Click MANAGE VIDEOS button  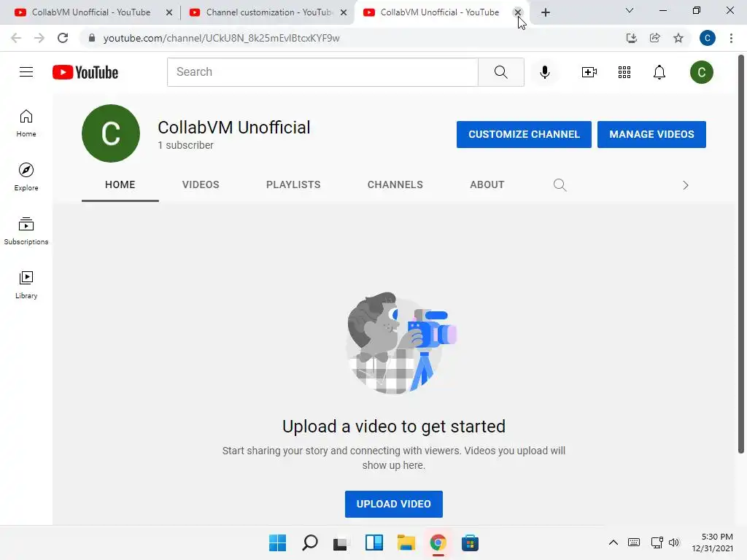tap(651, 134)
